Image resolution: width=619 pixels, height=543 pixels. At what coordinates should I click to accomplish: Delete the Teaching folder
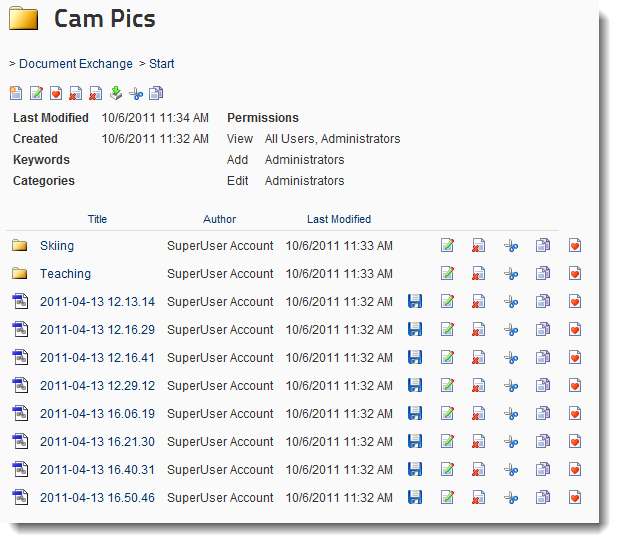pyautogui.click(x=479, y=274)
